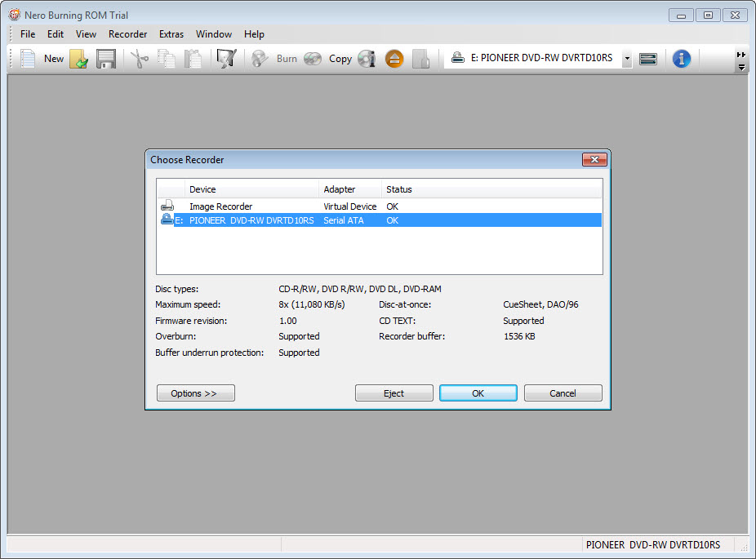Screen dimensions: 756x559
Task: Close the Choose Recorder dialog
Action: (x=594, y=159)
